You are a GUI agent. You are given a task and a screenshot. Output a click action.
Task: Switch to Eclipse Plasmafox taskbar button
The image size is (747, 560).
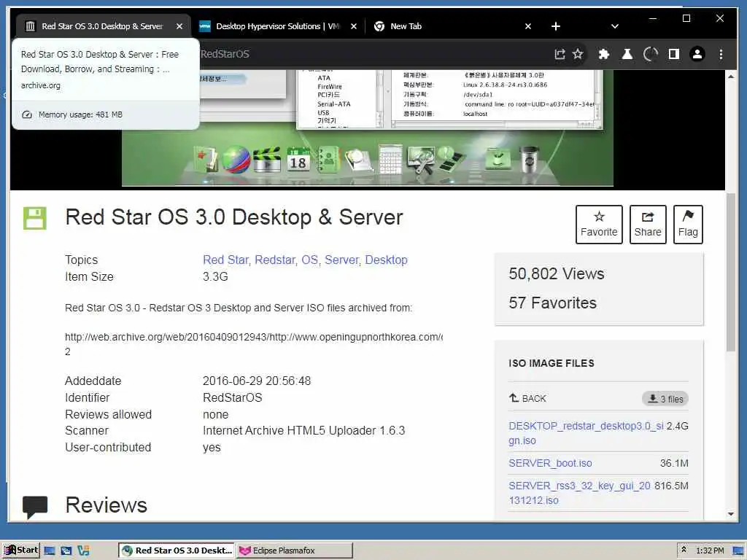coord(295,551)
